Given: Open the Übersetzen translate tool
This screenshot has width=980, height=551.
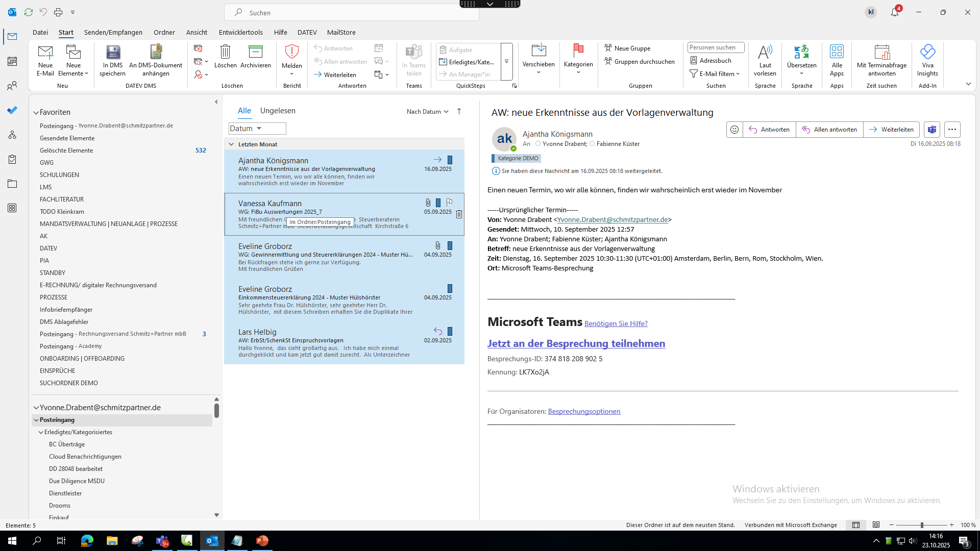Looking at the screenshot, I should click(x=801, y=61).
